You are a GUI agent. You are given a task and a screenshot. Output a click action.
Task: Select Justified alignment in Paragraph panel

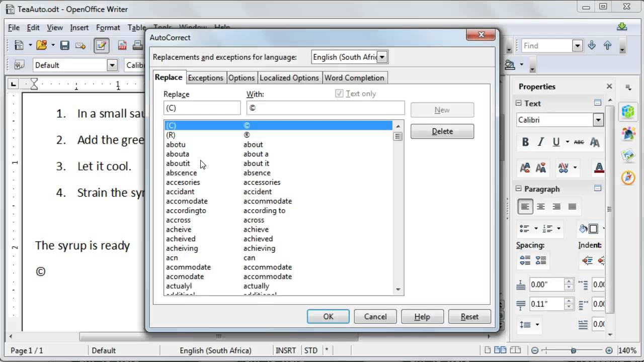coord(572,207)
